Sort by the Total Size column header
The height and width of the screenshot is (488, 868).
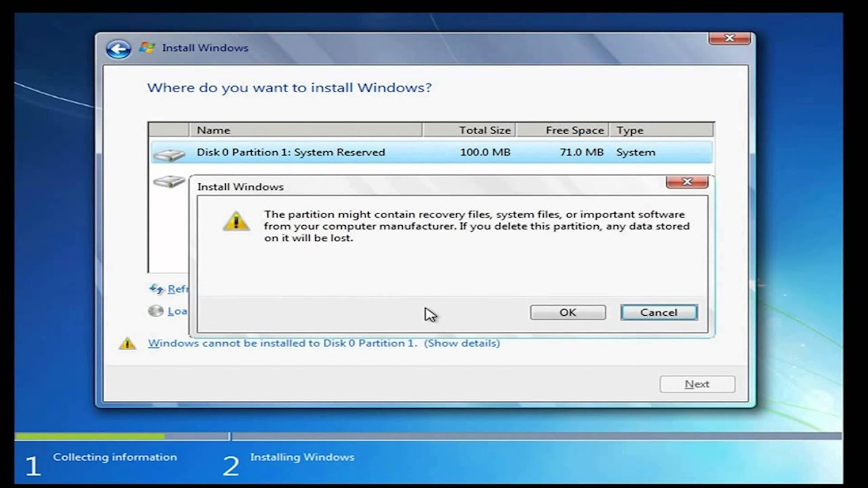coord(469,130)
